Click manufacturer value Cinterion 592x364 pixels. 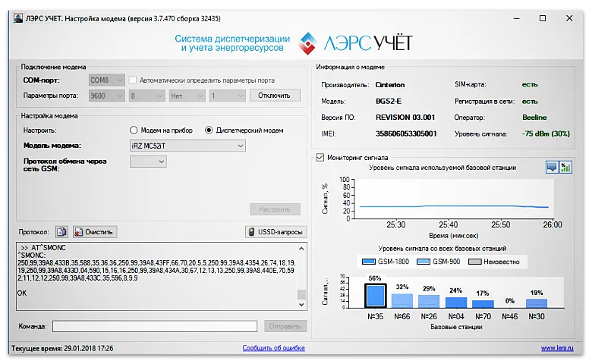click(390, 85)
